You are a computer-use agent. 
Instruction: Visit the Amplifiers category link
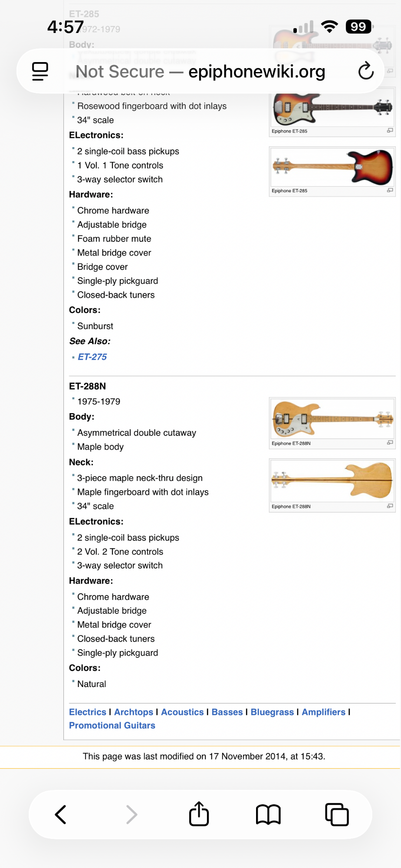(x=324, y=712)
